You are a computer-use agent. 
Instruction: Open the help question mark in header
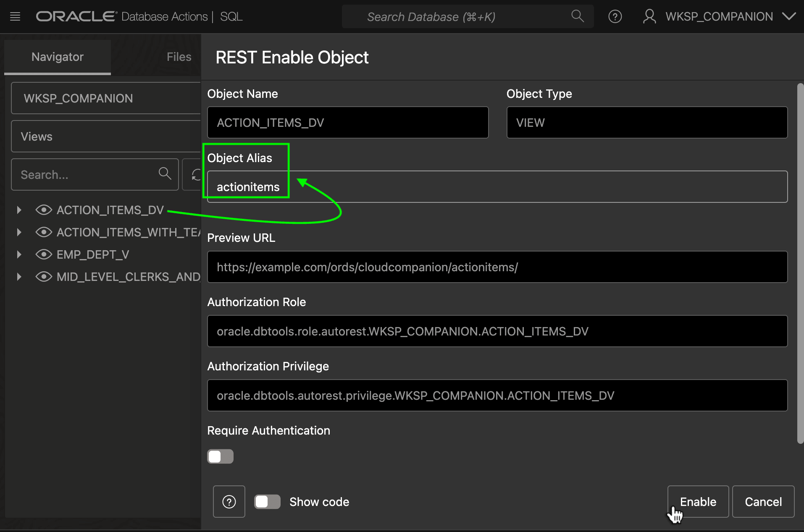pyautogui.click(x=615, y=17)
